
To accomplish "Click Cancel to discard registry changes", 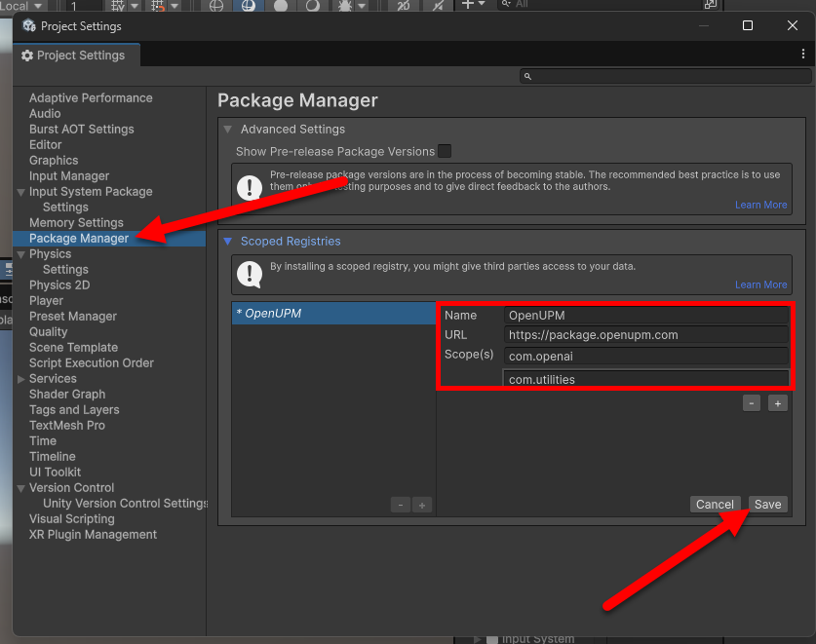I will [715, 504].
